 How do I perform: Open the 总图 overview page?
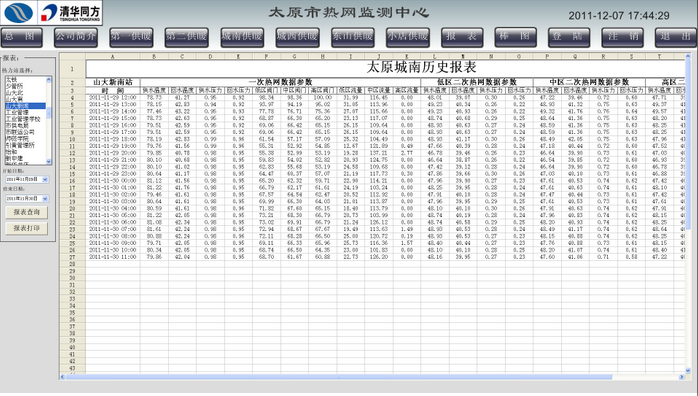[x=21, y=37]
